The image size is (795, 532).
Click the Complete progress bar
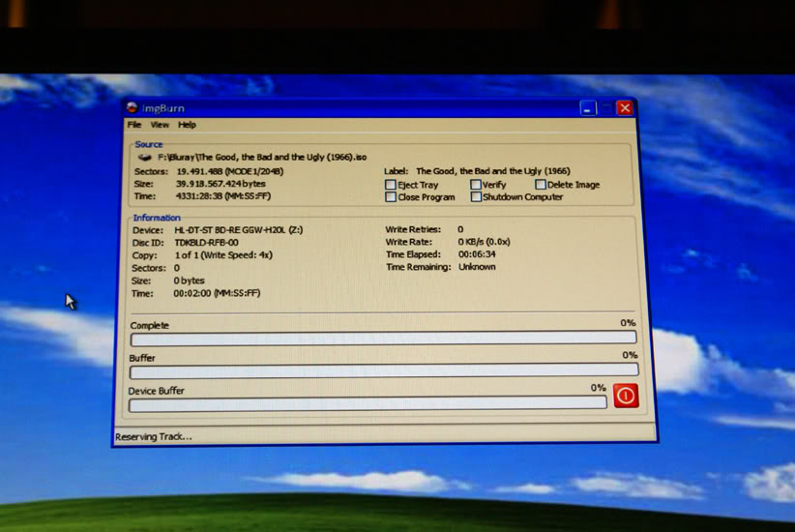[383, 339]
